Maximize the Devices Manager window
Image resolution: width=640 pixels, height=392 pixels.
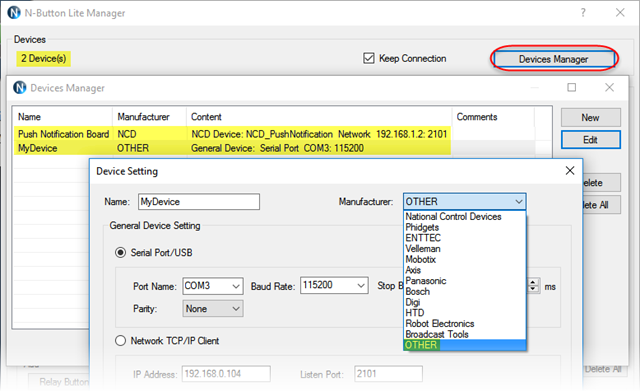coord(572,87)
